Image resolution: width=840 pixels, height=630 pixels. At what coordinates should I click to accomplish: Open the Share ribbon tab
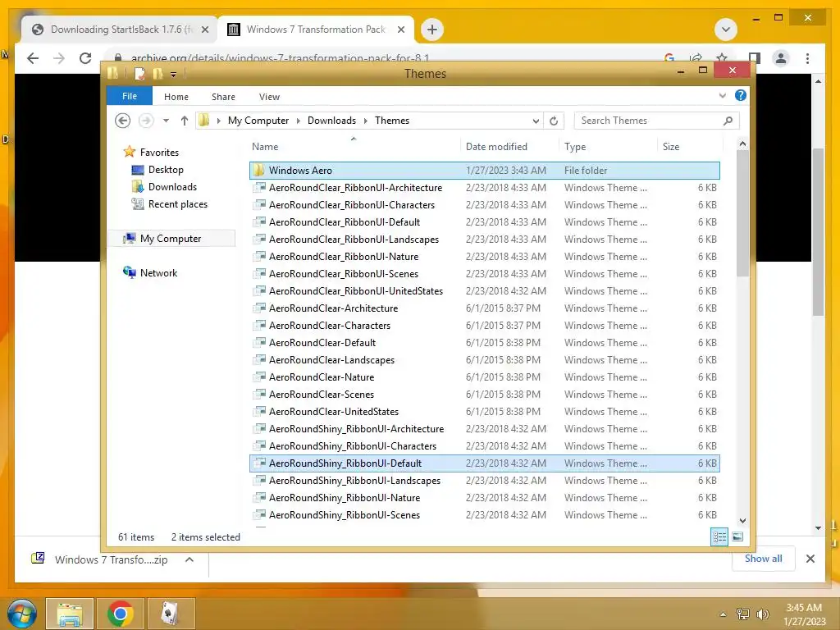[223, 97]
